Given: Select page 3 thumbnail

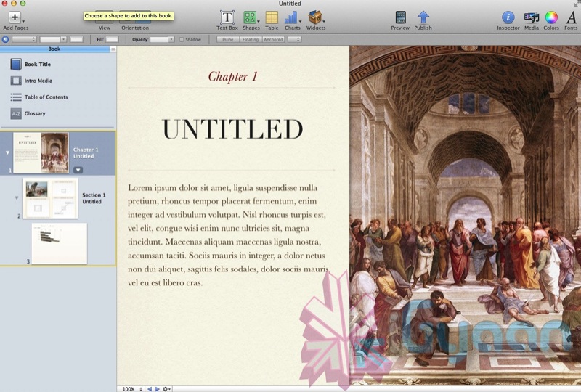Looking at the screenshot, I should (59, 243).
